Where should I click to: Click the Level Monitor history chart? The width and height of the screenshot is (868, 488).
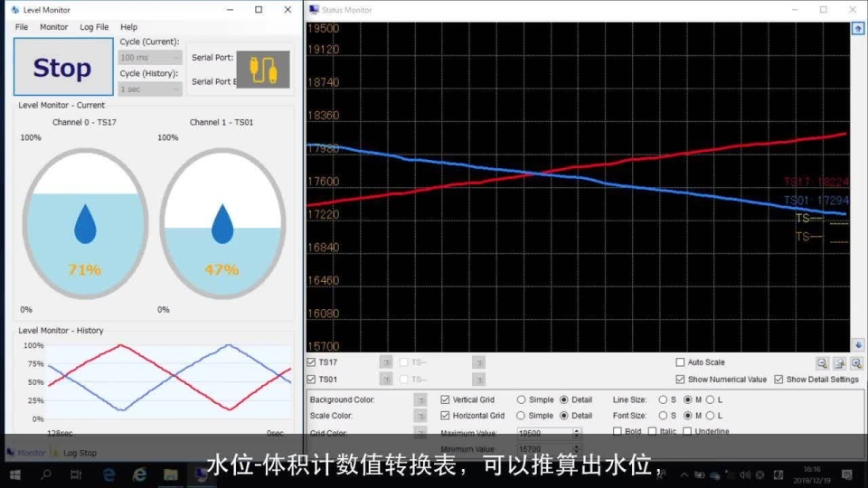[169, 381]
